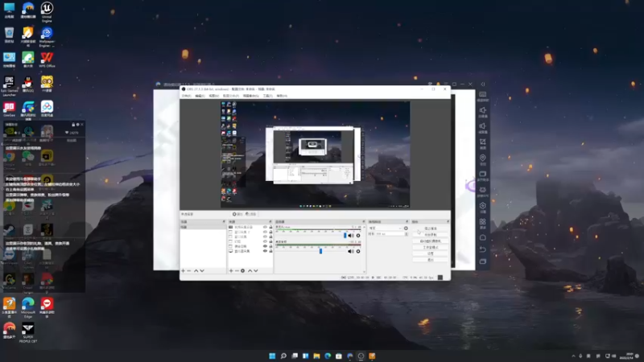Toggle visibility eye of the fourth source

(265, 241)
